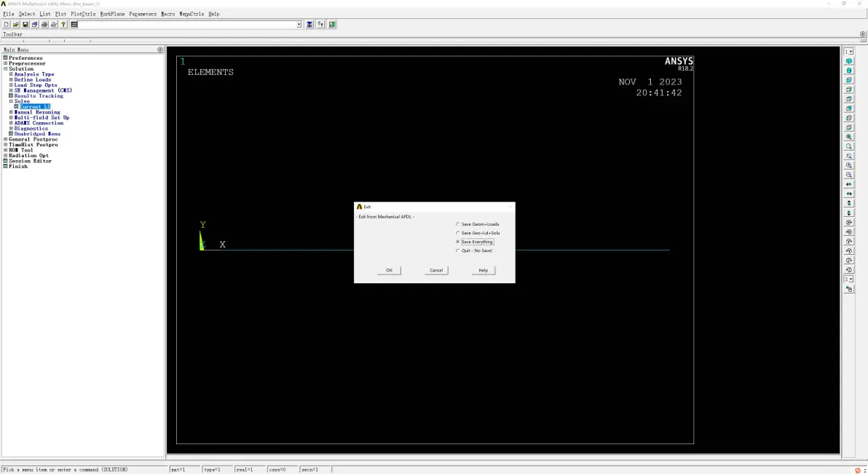
Task: Expand the Preprocessor tree node
Action: pyautogui.click(x=6, y=63)
